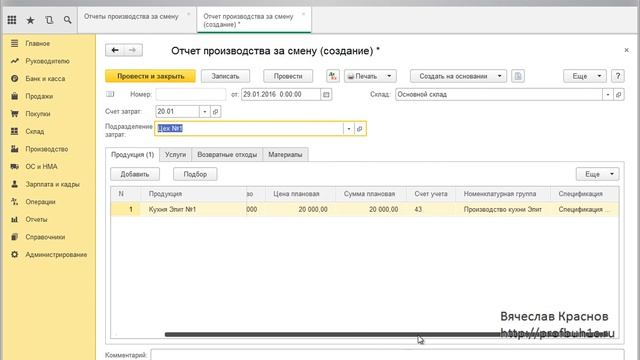Switch to Продукция (1) tab
640x360 pixels.
pyautogui.click(x=132, y=155)
